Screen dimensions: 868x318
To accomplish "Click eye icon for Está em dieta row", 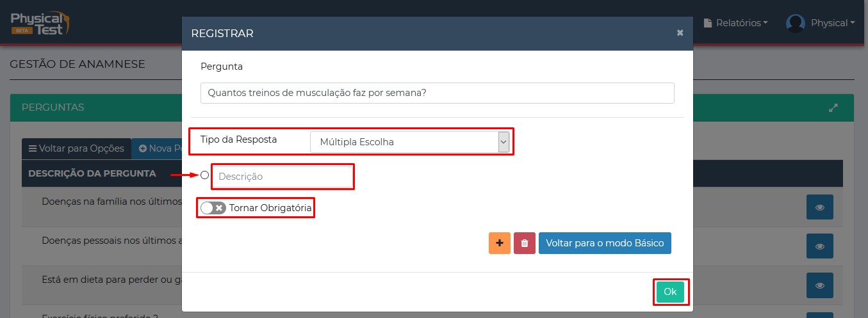I will 819,285.
